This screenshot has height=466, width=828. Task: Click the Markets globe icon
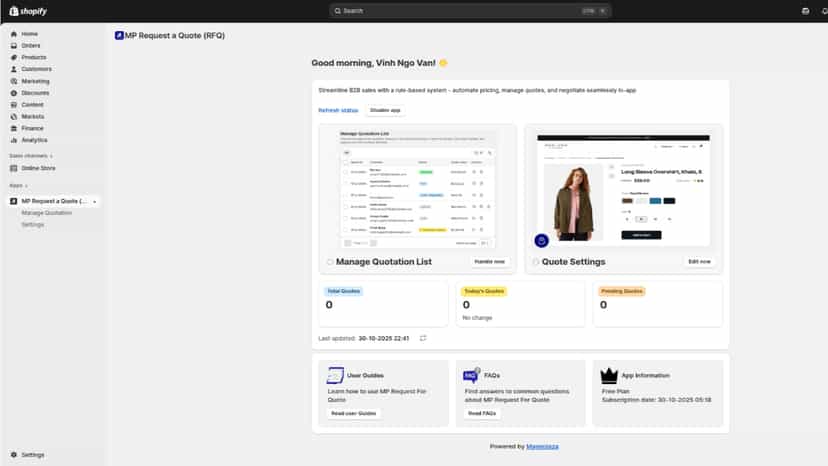point(14,116)
